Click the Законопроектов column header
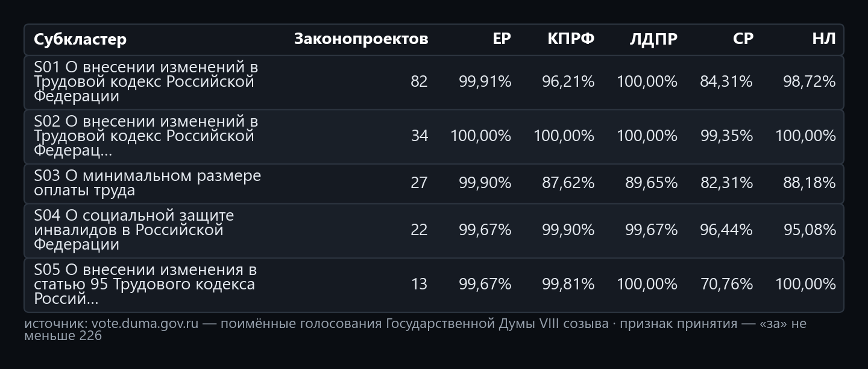This screenshot has width=868, height=369. [361, 39]
